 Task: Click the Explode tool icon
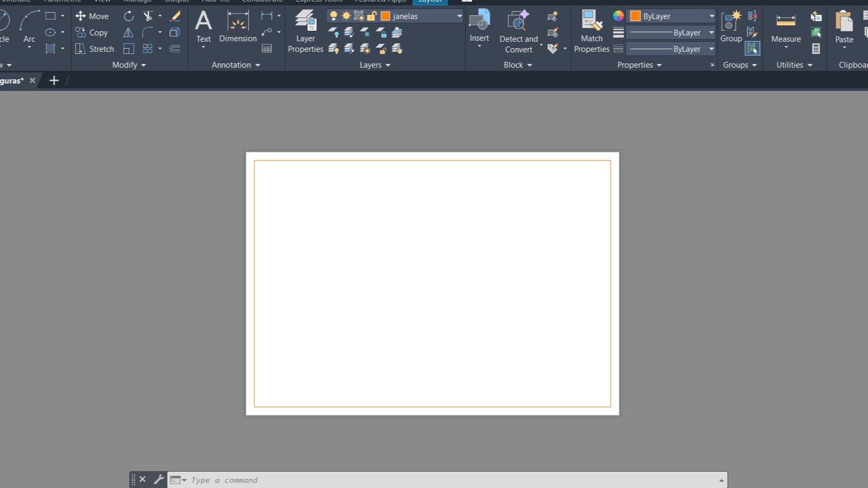[175, 32]
